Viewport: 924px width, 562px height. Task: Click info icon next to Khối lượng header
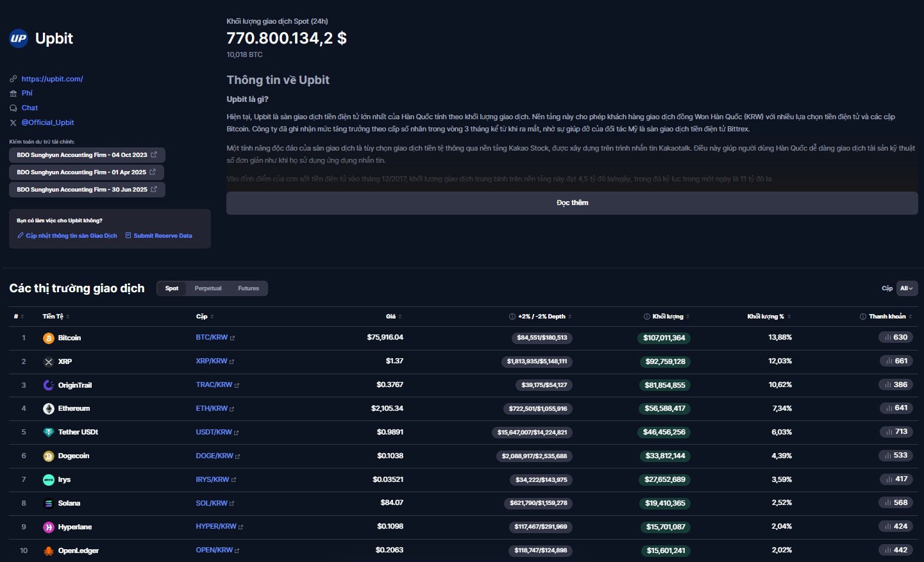[647, 317]
